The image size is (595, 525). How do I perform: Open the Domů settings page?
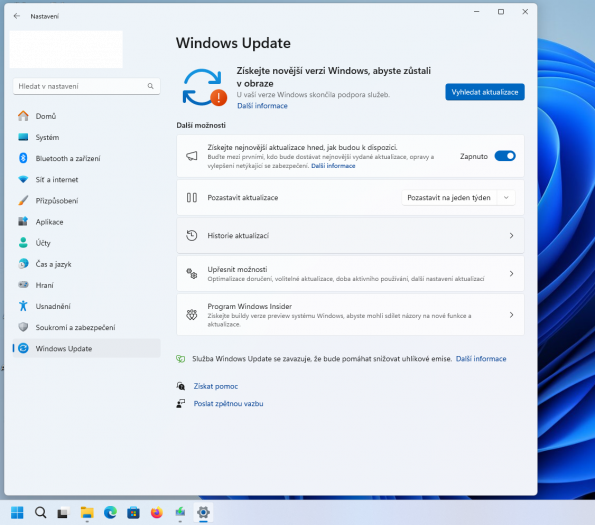pos(87,116)
